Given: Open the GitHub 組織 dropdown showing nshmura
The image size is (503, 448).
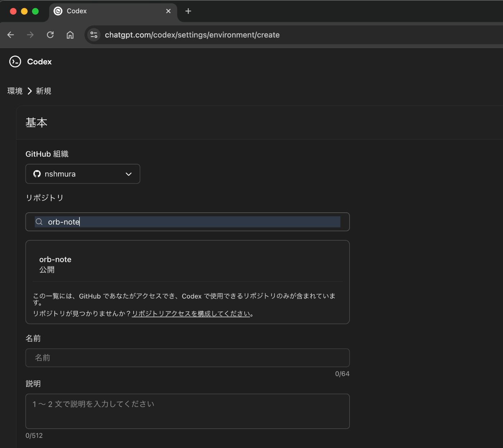Looking at the screenshot, I should point(83,174).
